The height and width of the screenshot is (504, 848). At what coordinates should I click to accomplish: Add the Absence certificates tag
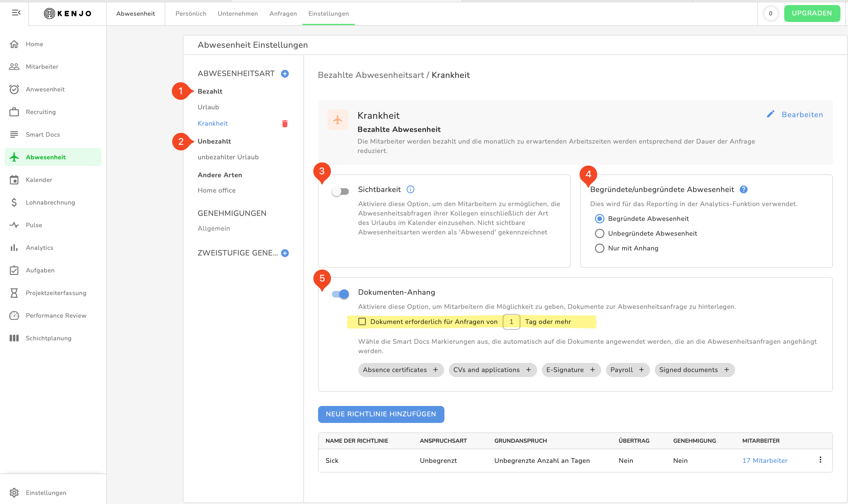(435, 370)
